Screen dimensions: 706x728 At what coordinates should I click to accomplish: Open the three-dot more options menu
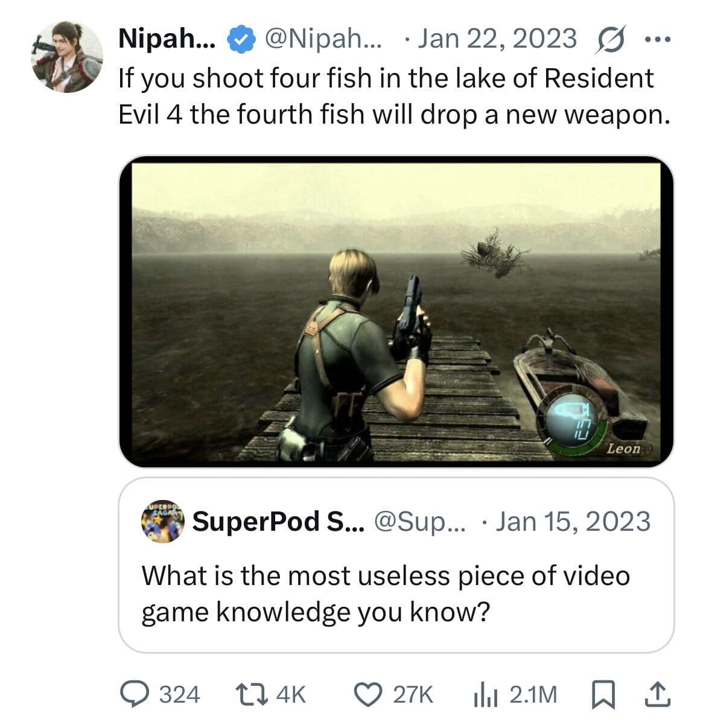point(657,40)
